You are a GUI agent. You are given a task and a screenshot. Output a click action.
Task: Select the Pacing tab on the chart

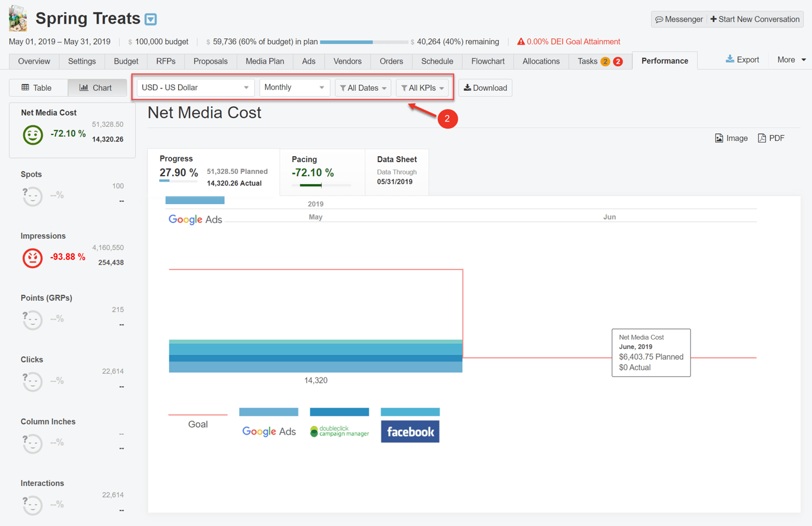click(322, 172)
